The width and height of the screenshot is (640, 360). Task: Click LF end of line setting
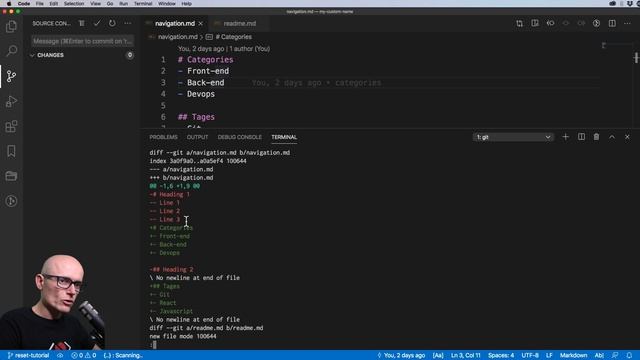pos(549,355)
